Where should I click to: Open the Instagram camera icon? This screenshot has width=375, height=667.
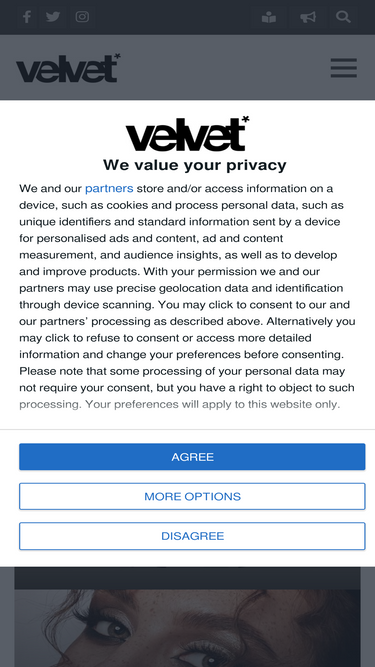[82, 17]
